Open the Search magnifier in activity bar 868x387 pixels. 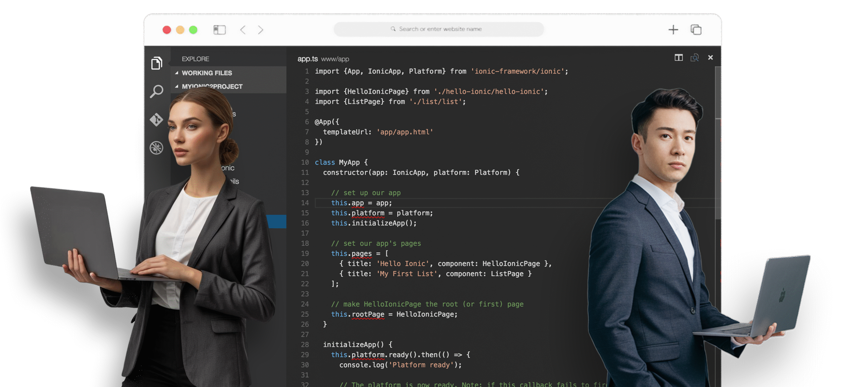point(157,91)
